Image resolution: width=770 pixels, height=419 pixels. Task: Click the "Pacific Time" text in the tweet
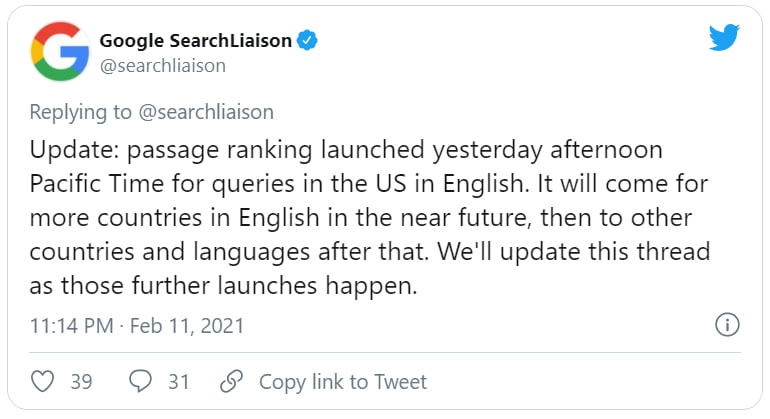click(x=92, y=184)
